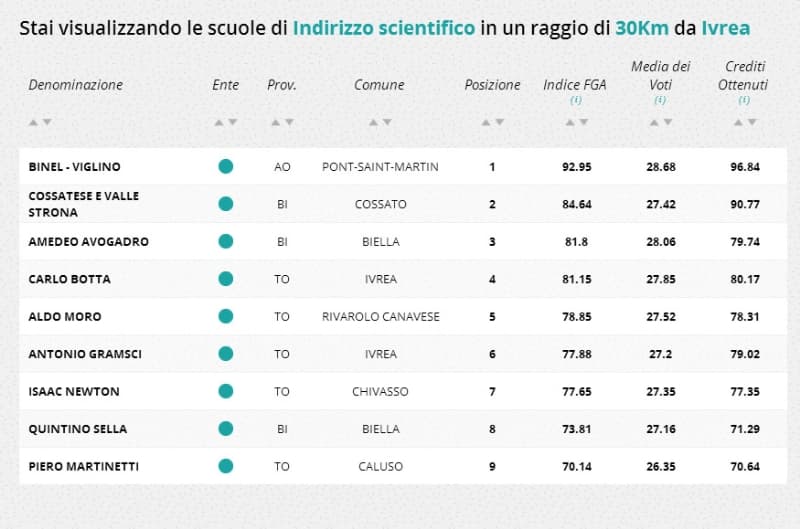The height and width of the screenshot is (529, 800).
Task: Sort ascending by Comune column
Action: (x=373, y=122)
